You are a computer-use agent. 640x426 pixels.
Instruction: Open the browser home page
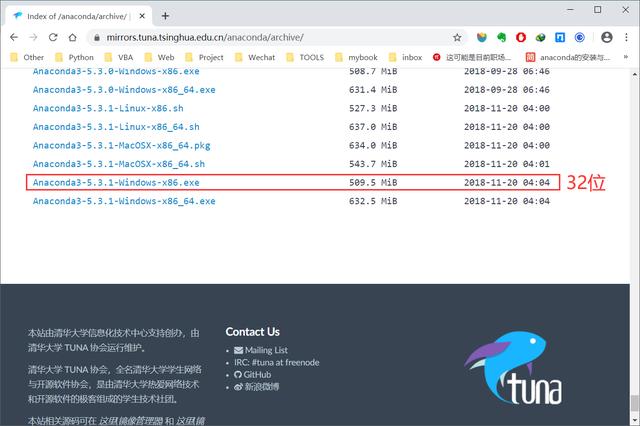coord(73,38)
